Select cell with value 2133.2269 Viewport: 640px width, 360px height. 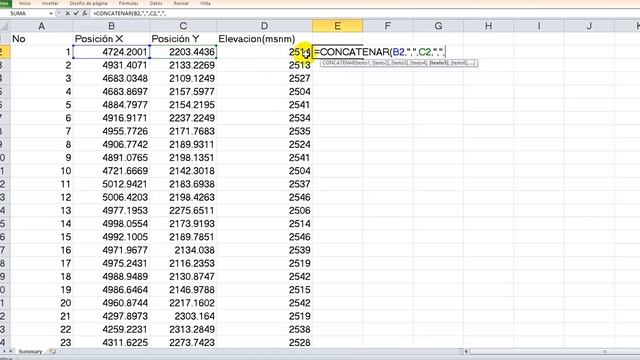(x=183, y=65)
